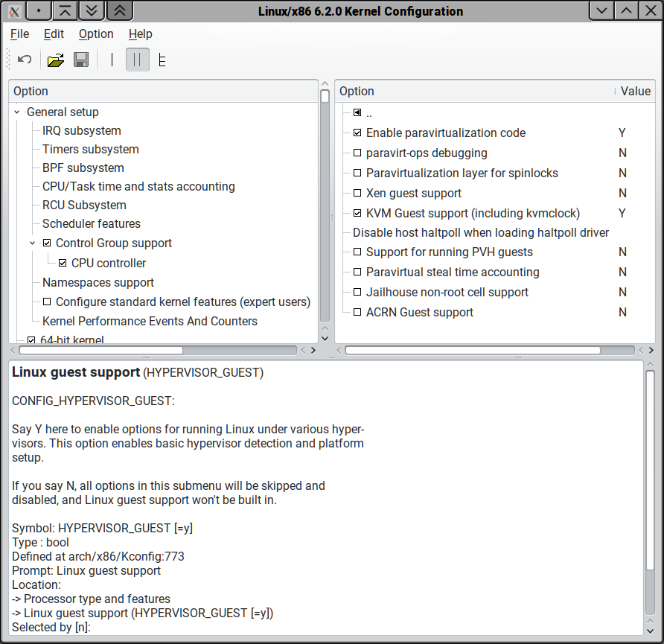Click the Value column header
The image size is (664, 644).
(x=634, y=91)
